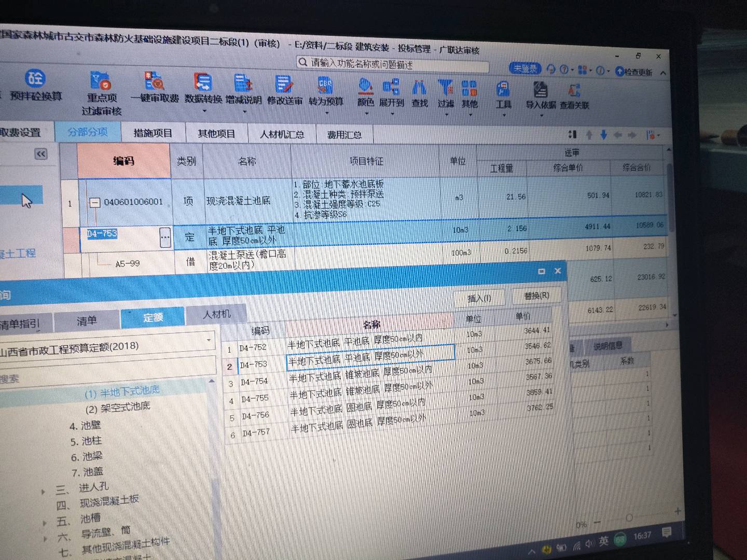Select tree item 4. 池壁
The image size is (747, 560).
pos(85,426)
